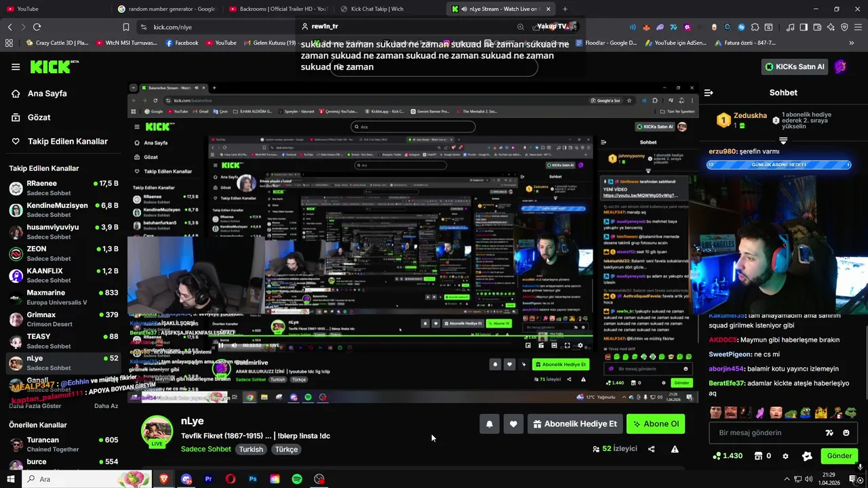
Task: Open the Kick hamburger menu
Action: (16, 67)
